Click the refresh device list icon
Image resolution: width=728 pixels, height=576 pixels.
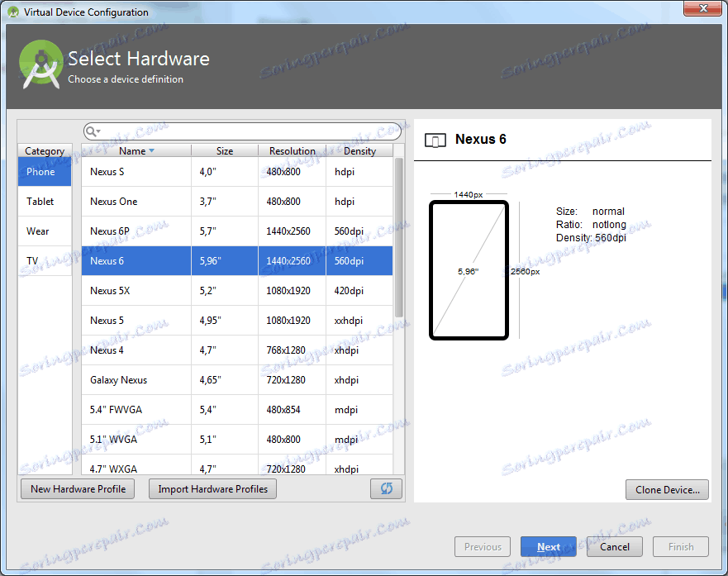tap(385, 488)
